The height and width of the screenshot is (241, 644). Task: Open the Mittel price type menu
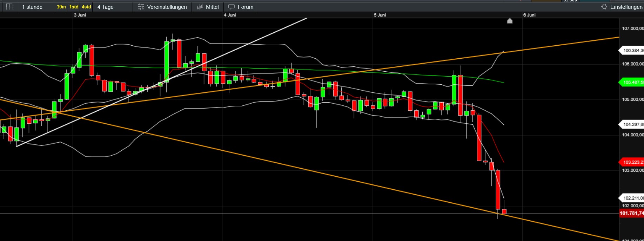click(212, 7)
